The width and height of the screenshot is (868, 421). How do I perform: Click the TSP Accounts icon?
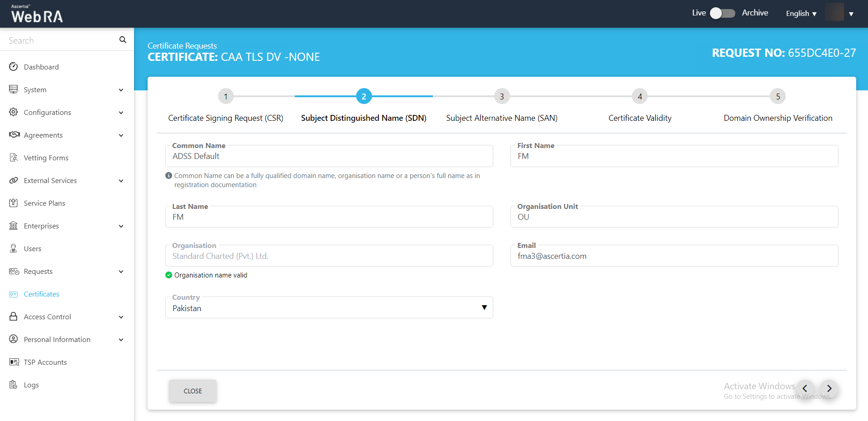pyautogui.click(x=14, y=362)
